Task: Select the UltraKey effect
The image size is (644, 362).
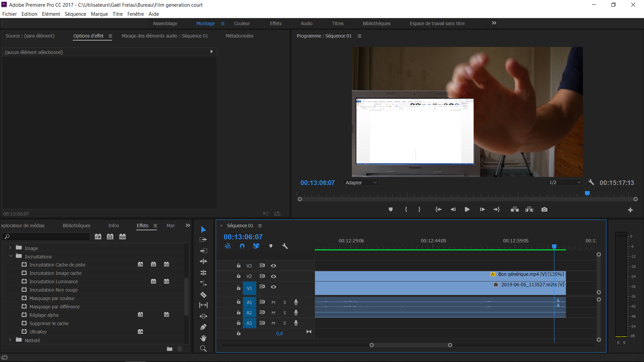Action: 38,332
